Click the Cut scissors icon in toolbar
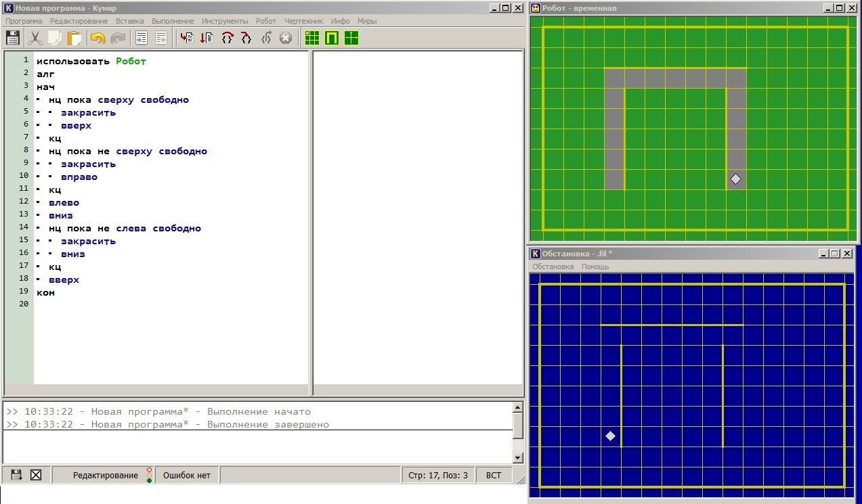 click(35, 38)
